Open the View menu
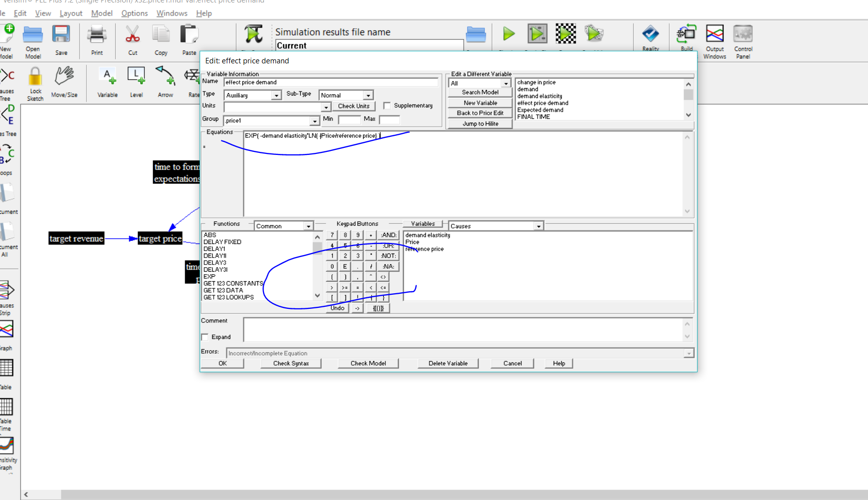 click(43, 13)
